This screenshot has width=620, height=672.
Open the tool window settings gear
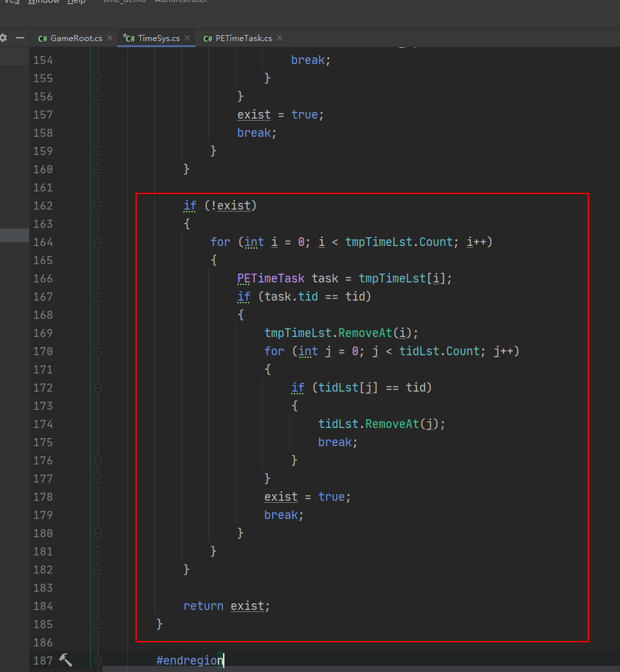click(x=3, y=38)
